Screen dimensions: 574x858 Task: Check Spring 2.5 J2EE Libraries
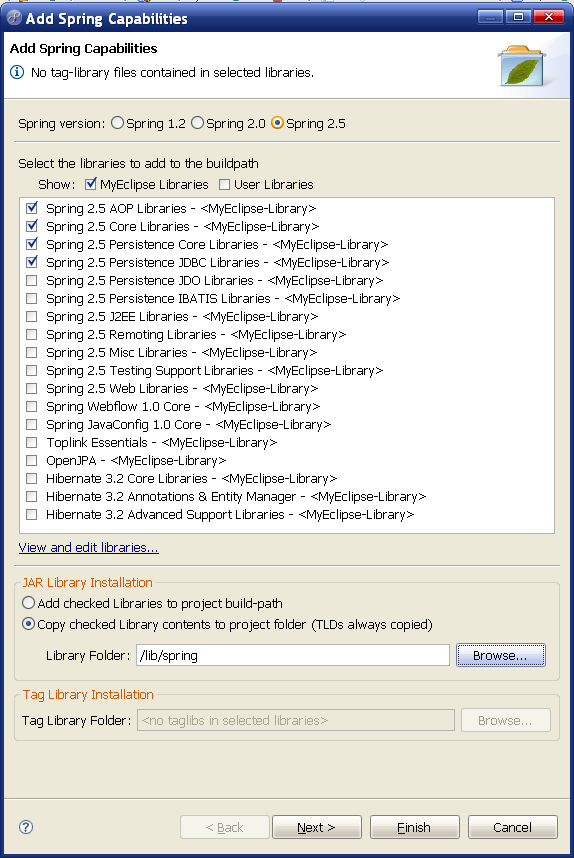[x=32, y=317]
